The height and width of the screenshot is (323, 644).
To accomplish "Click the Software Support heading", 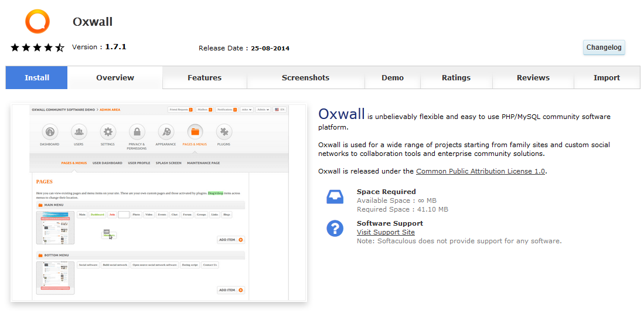I will [390, 223].
